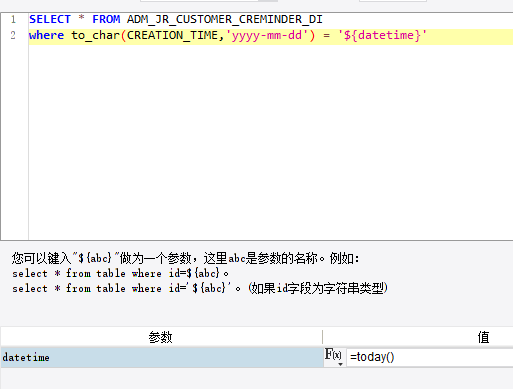The height and width of the screenshot is (389, 513).
Task: Edit the =today() value field
Action: click(x=430, y=357)
